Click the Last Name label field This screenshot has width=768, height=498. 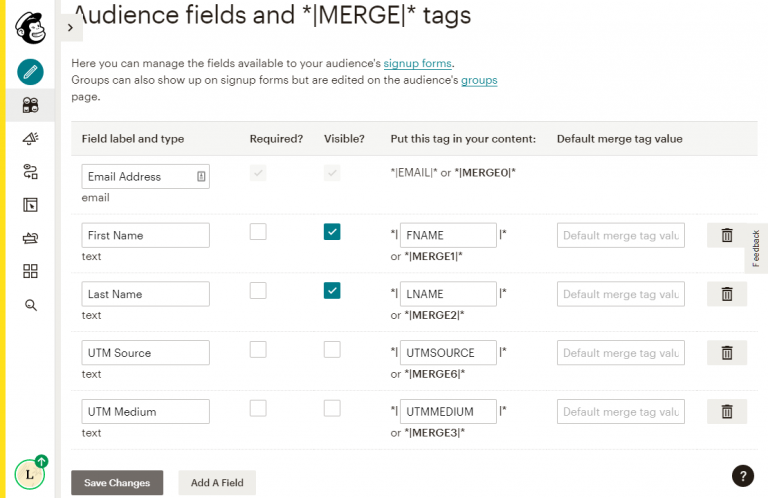point(145,294)
